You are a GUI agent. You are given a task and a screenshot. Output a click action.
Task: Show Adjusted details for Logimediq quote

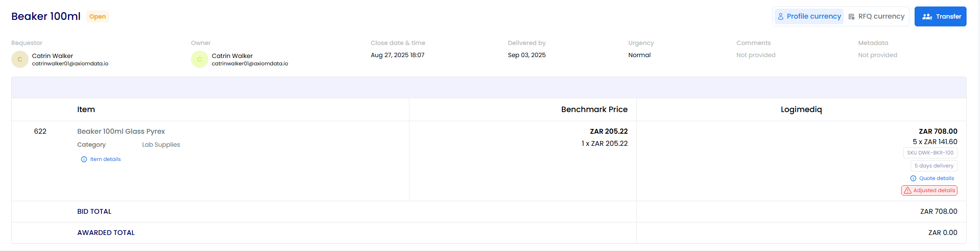click(x=929, y=190)
